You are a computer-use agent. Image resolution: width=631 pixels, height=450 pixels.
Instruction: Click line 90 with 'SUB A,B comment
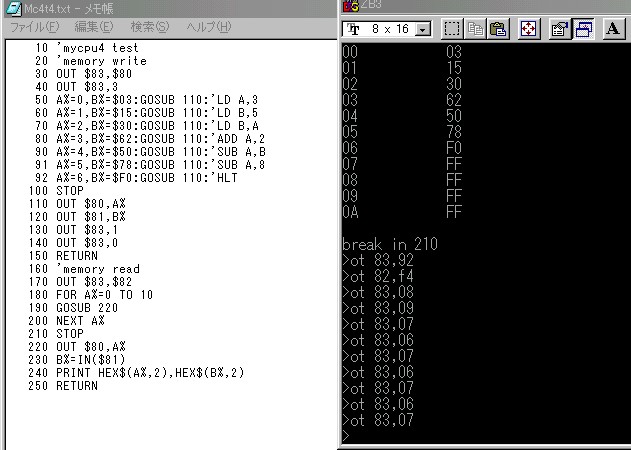click(x=150, y=151)
